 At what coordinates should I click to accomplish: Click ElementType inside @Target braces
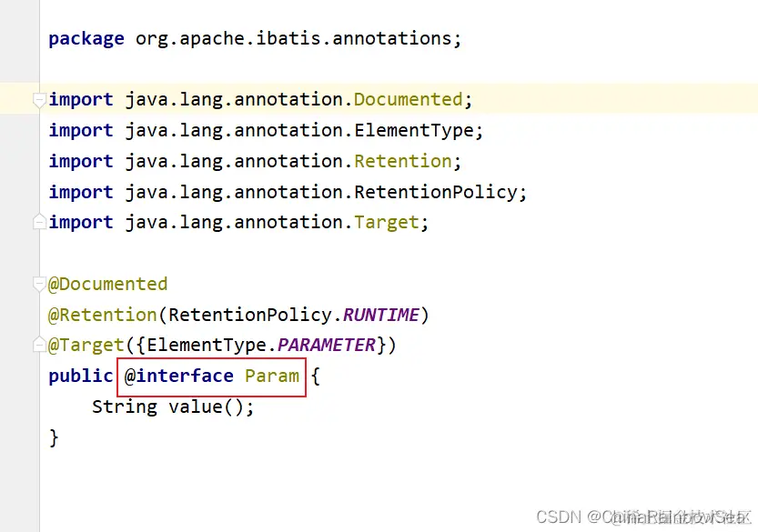[207, 346]
